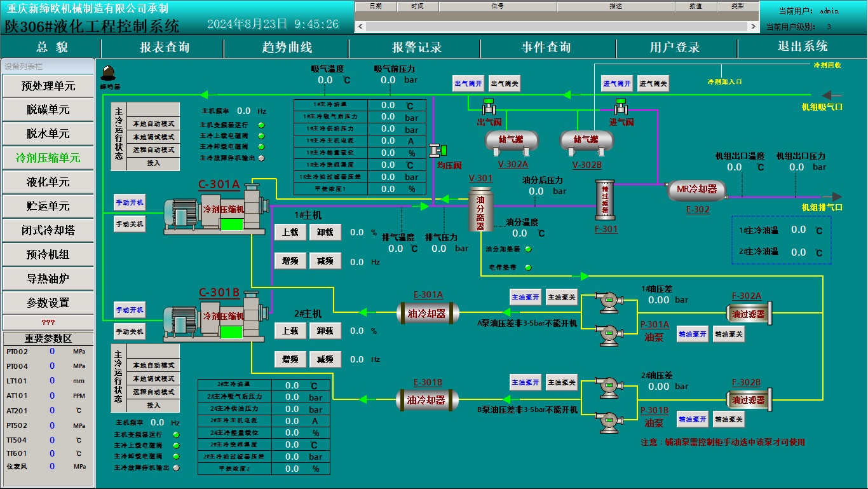Click the F-301 精过滤器 fine filter icon

point(606,200)
